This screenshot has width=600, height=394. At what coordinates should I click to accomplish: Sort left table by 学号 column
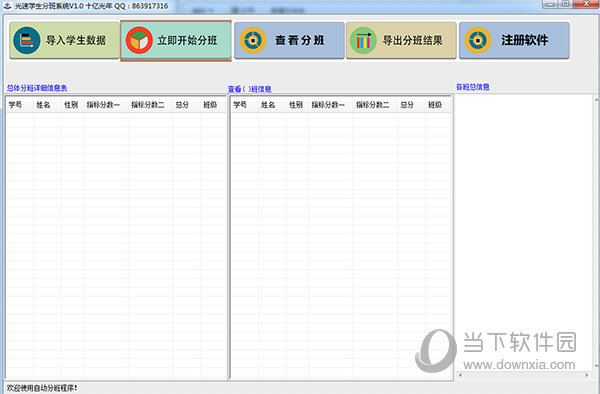[20, 105]
